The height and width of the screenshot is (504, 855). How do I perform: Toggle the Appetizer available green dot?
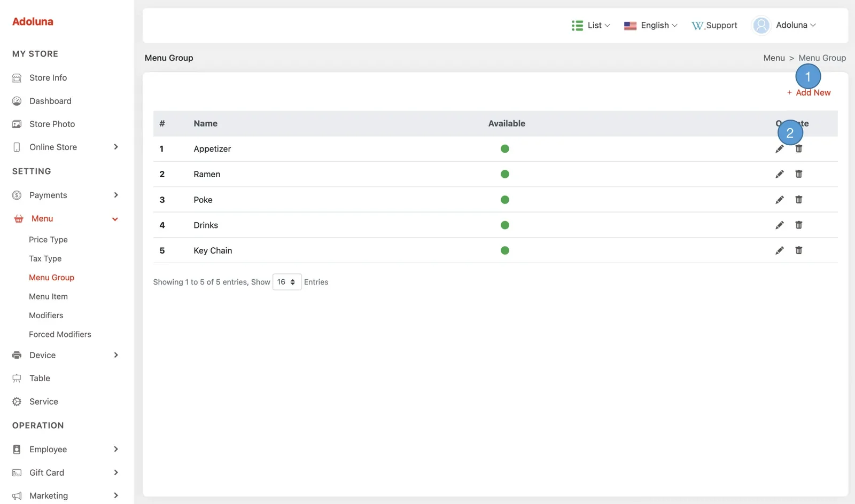[x=505, y=149]
